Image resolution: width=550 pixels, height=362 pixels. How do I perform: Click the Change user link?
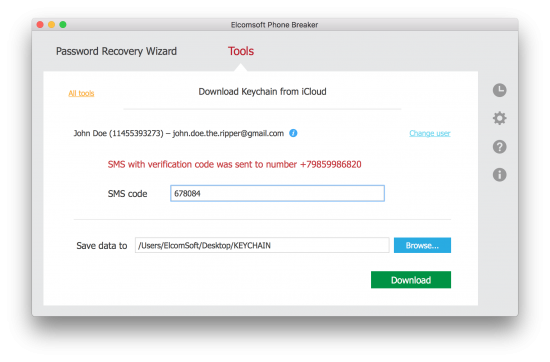coord(430,133)
